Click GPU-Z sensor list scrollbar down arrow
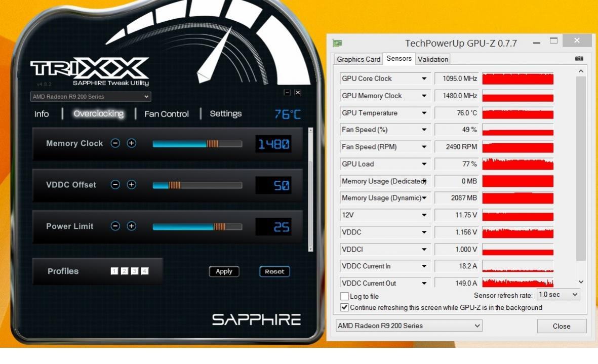 pyautogui.click(x=581, y=281)
